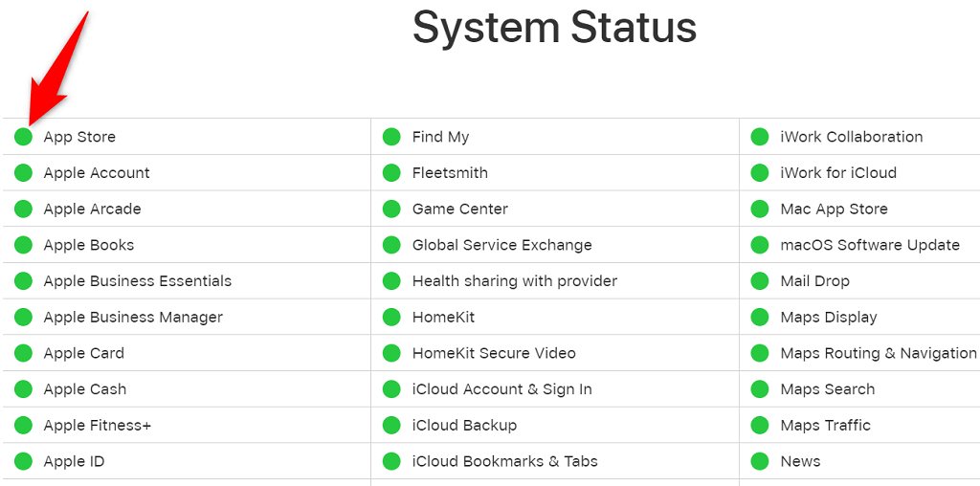Click the green status dot beside Mac App Store
980x486 pixels.
[759, 209]
